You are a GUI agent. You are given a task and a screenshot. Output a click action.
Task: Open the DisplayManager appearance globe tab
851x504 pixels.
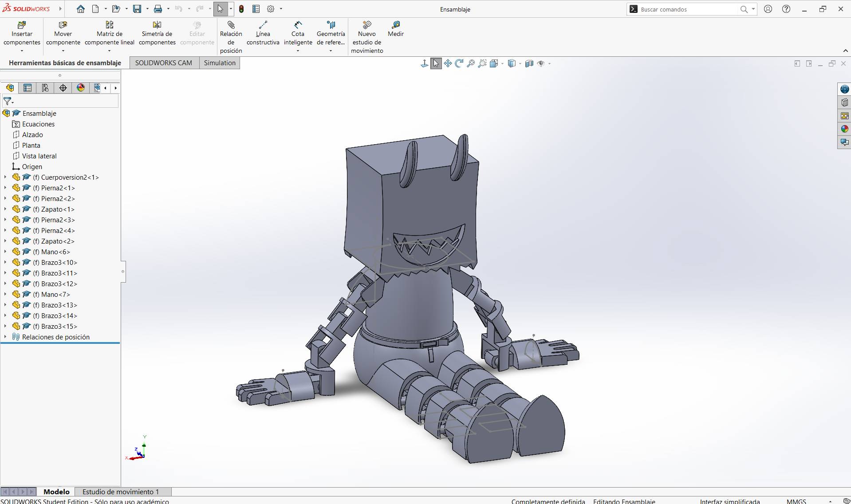click(80, 88)
